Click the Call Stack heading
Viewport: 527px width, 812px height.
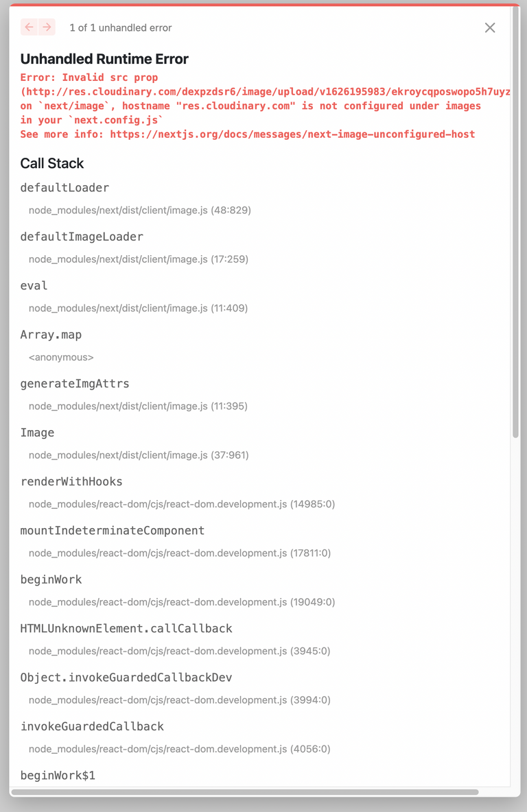(x=52, y=163)
